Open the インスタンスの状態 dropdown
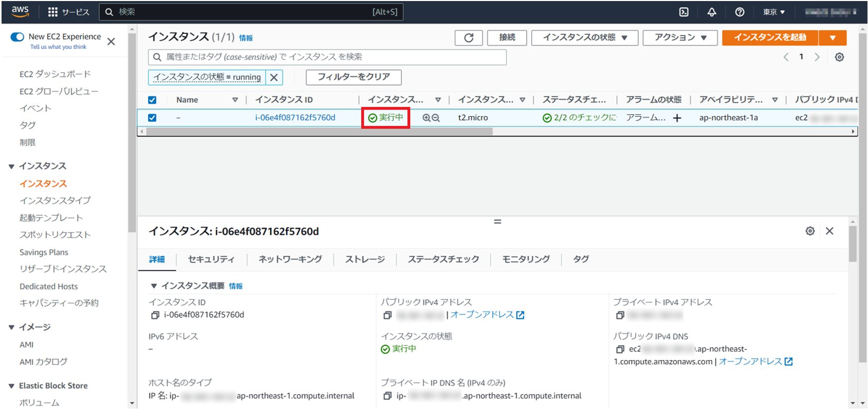 coord(584,38)
